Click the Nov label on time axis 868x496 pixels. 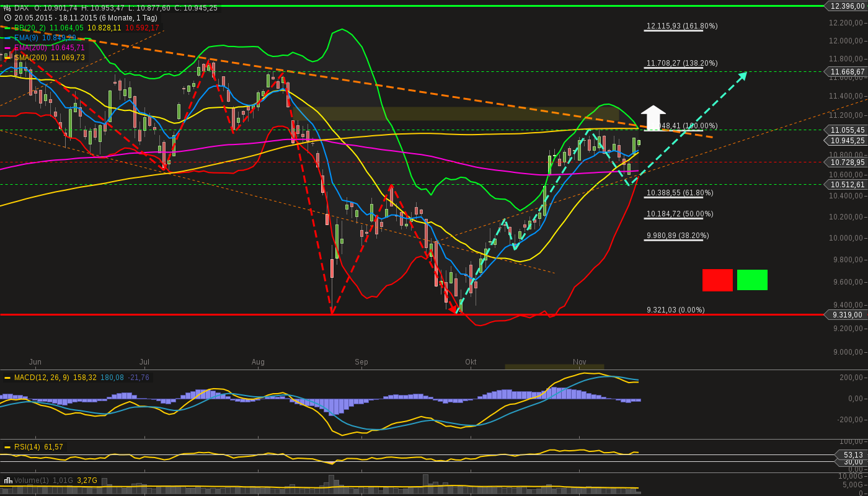(580, 362)
